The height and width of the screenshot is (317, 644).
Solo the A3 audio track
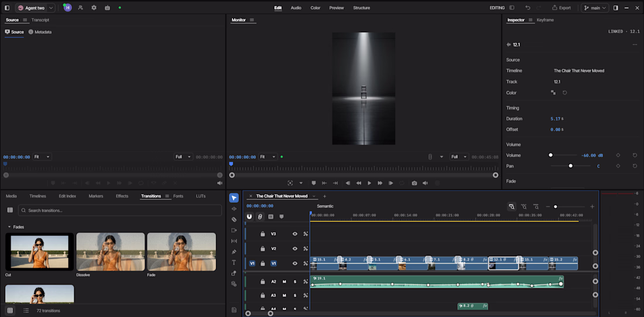[294, 295]
